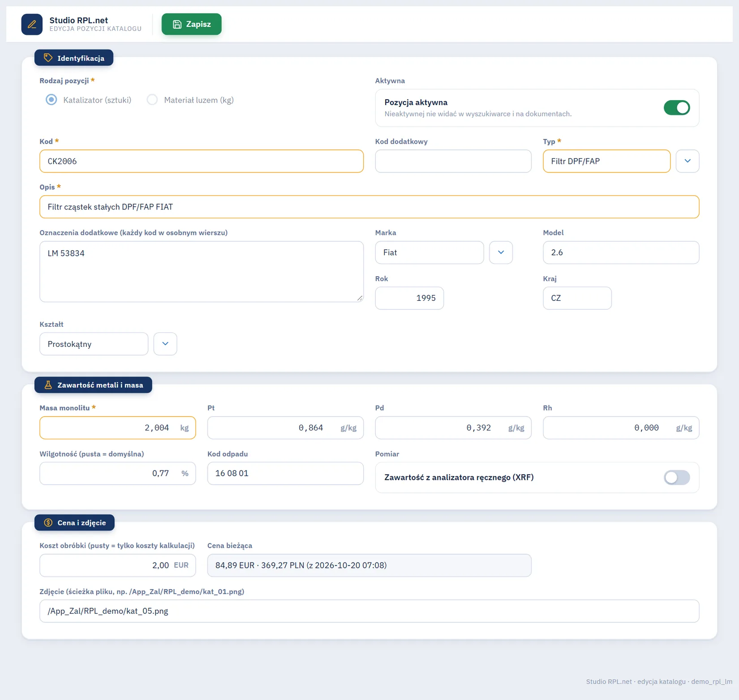Enable the XRF analyzer content switch

pos(677,478)
